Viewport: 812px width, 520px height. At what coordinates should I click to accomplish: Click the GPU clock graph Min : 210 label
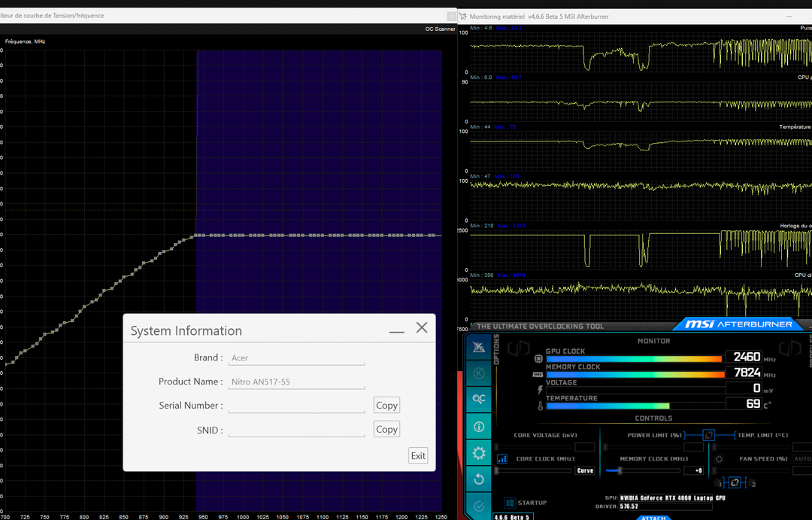[x=482, y=226]
